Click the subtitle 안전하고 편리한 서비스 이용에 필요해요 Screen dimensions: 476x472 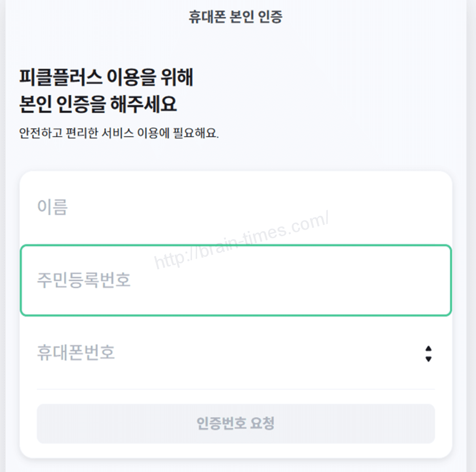click(x=119, y=134)
